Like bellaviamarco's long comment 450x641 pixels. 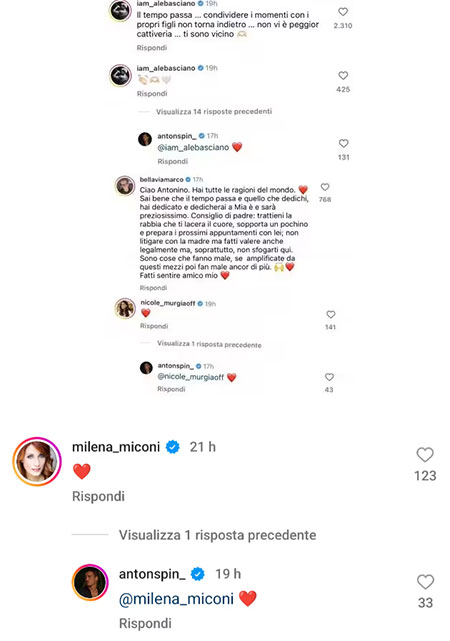coord(325,187)
